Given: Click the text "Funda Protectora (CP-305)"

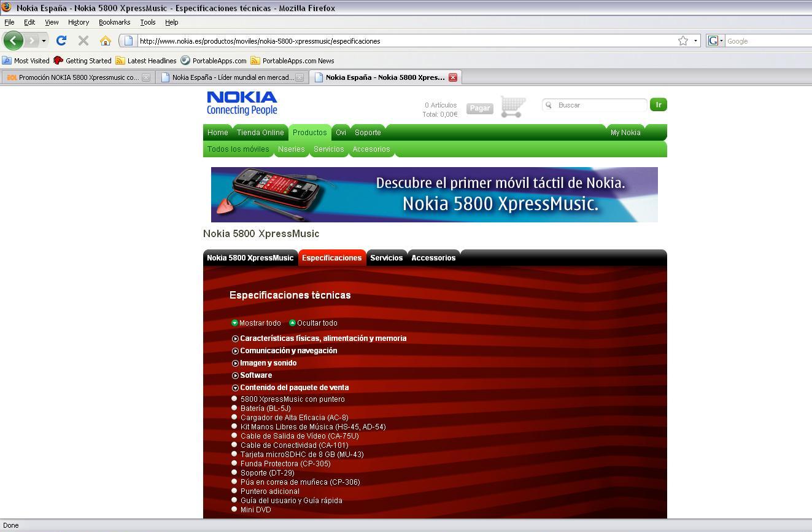Looking at the screenshot, I should click(285, 464).
